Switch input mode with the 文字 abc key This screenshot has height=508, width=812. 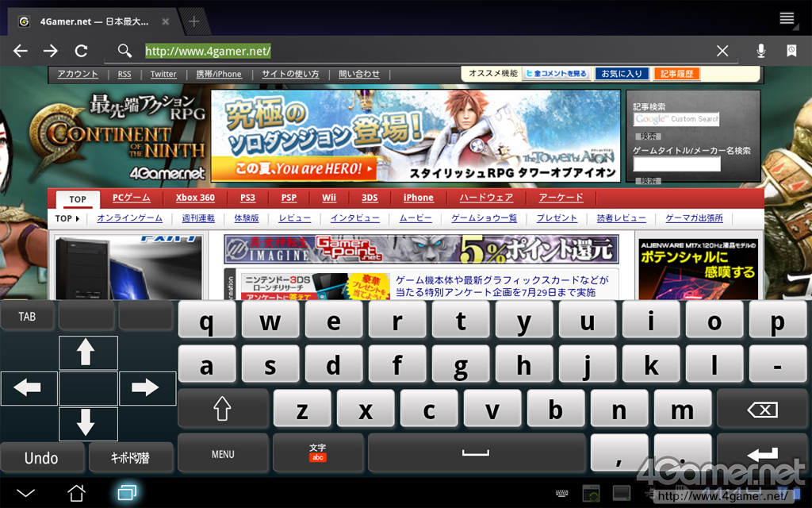(x=318, y=453)
